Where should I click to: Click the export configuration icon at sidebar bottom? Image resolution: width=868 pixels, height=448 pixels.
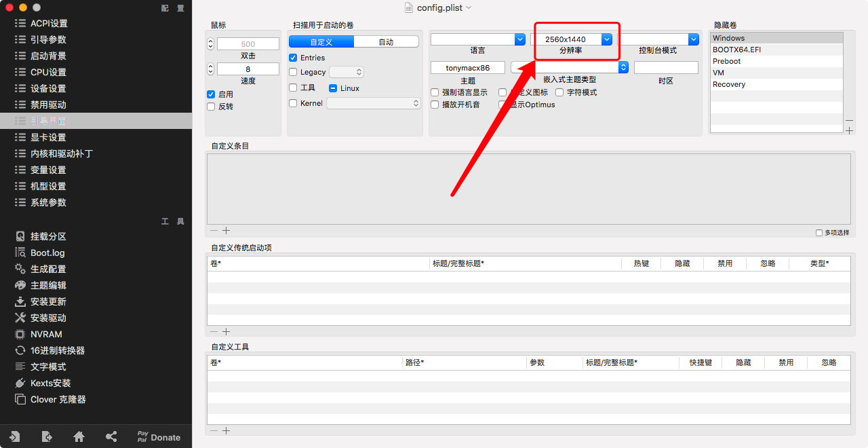coord(46,436)
